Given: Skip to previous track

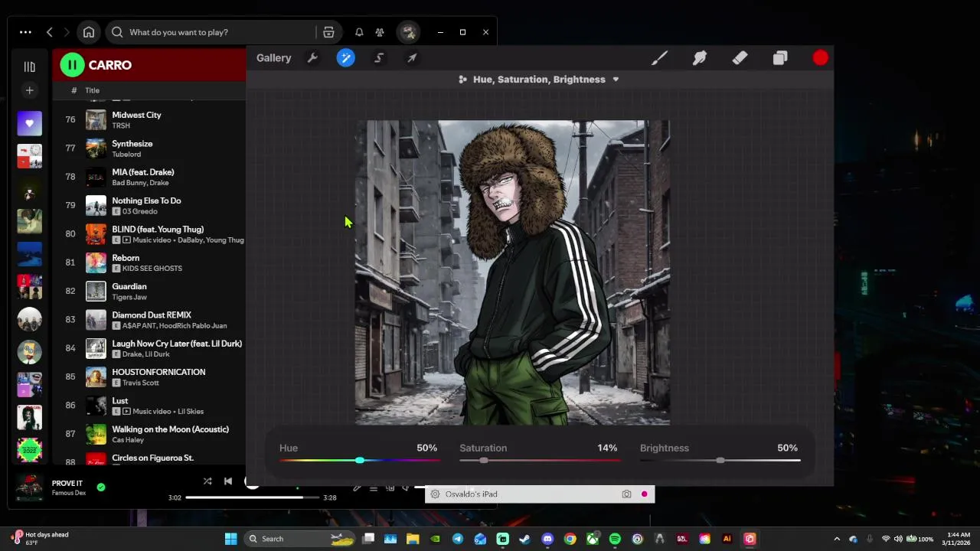Looking at the screenshot, I should click(x=228, y=481).
